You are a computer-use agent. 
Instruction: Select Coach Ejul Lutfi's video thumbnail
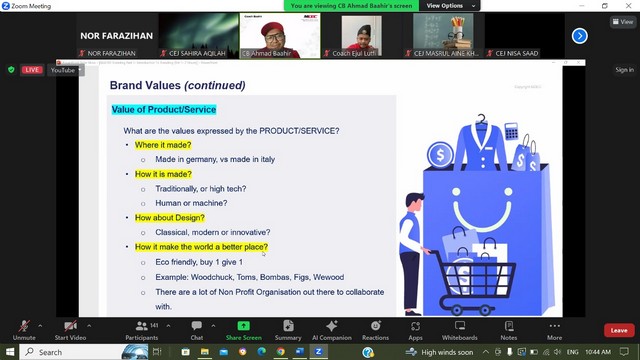pyautogui.click(x=362, y=36)
